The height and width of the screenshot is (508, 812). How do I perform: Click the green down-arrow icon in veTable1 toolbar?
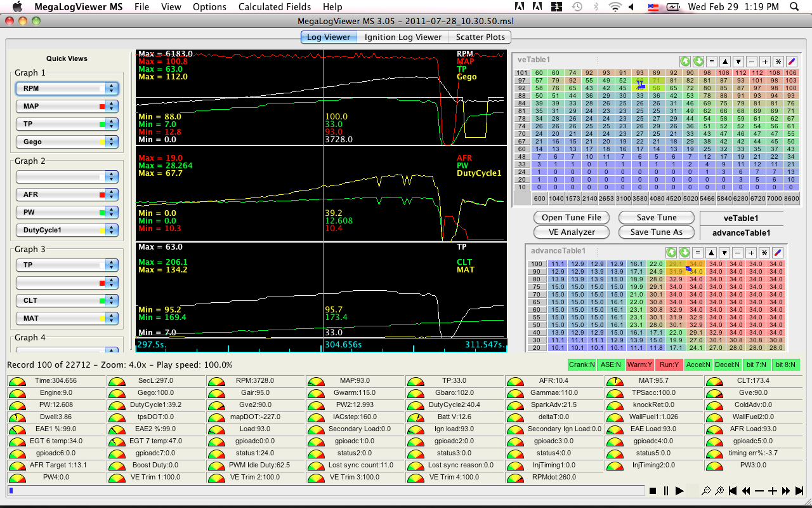click(x=697, y=62)
